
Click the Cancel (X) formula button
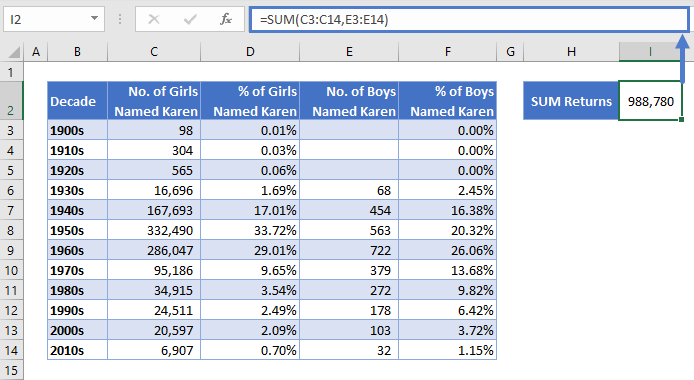click(x=154, y=19)
